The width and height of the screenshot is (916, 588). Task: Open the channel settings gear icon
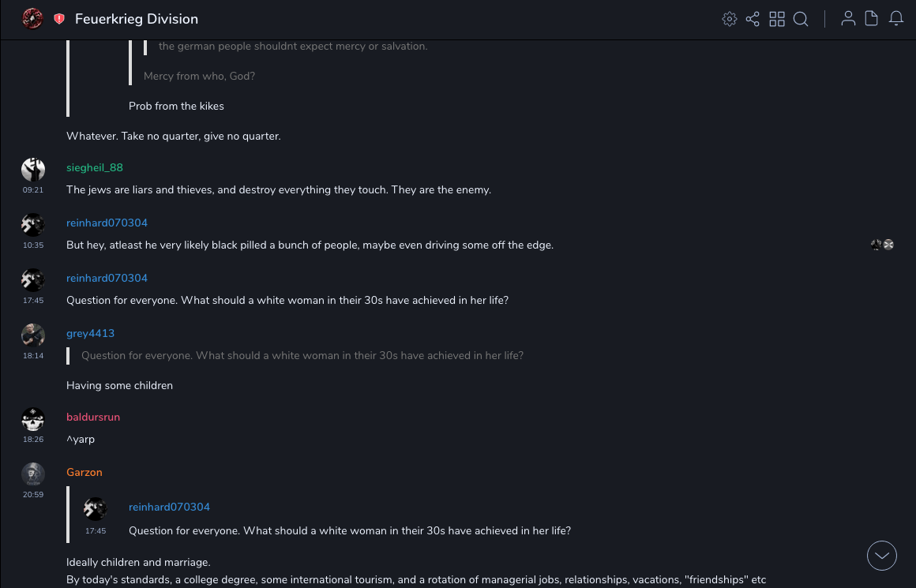tap(730, 19)
